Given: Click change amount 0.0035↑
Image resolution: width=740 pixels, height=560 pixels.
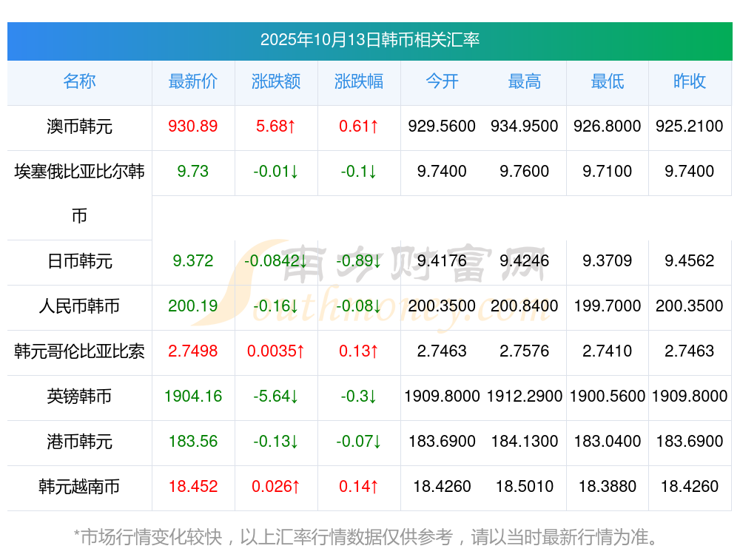Looking at the screenshot, I should point(276,351).
